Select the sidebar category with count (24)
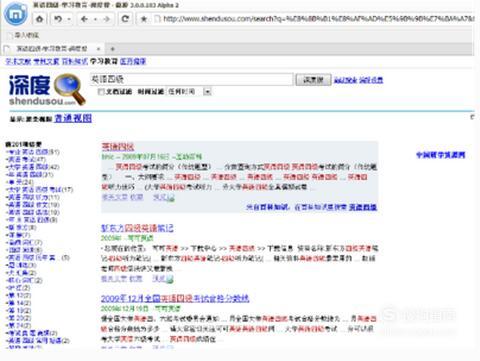This screenshot has height=361, width=480. (x=20, y=182)
